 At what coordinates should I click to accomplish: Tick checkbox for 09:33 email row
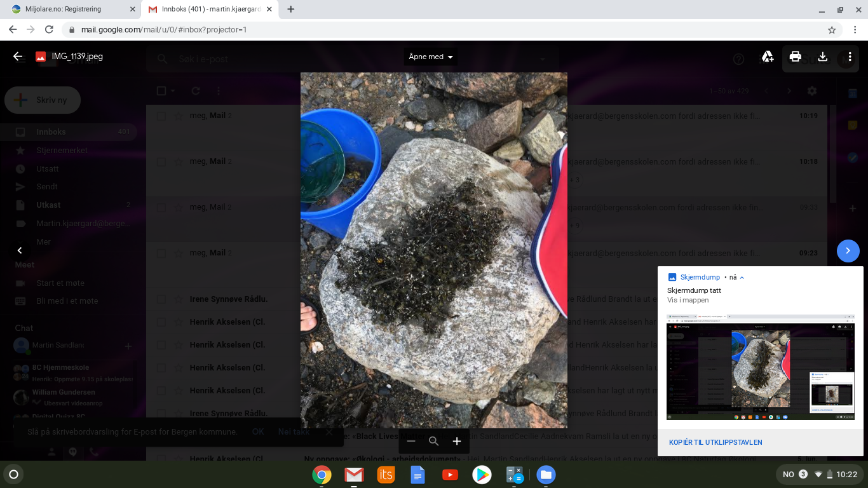[x=161, y=208]
